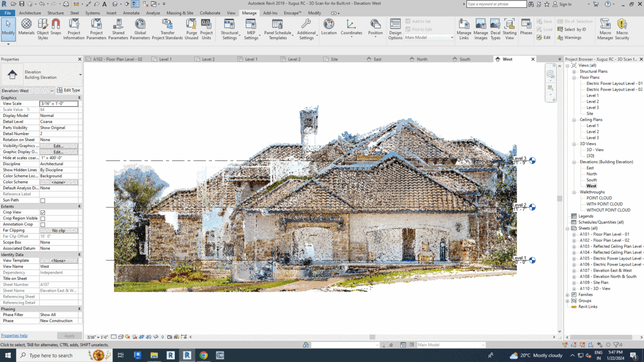This screenshot has width=644, height=362.
Task: Click the View Scale input field
Action: point(58,104)
